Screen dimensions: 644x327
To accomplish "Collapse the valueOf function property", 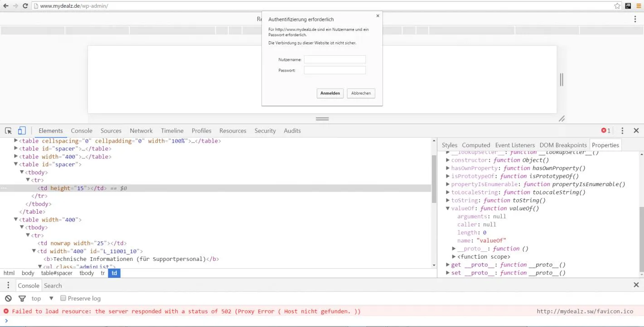I will click(448, 209).
